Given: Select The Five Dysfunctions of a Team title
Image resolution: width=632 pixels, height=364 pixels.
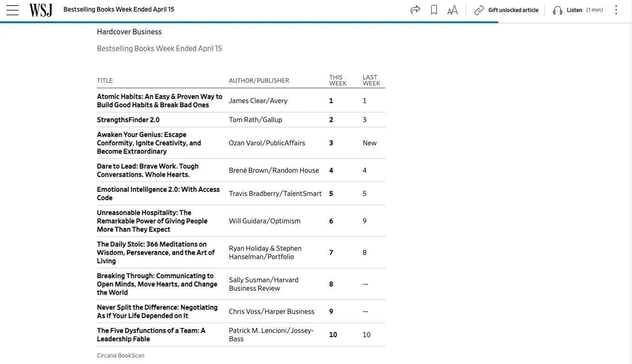Looking at the screenshot, I should point(151,335).
